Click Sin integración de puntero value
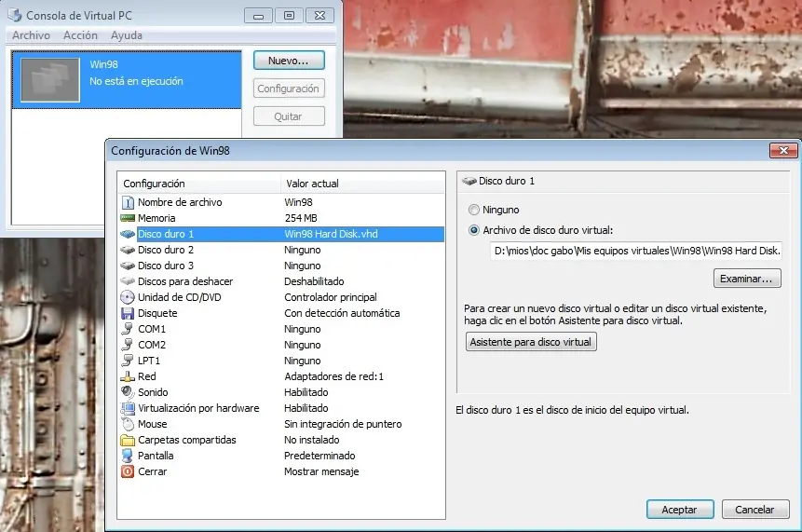The image size is (802, 532). (x=343, y=424)
